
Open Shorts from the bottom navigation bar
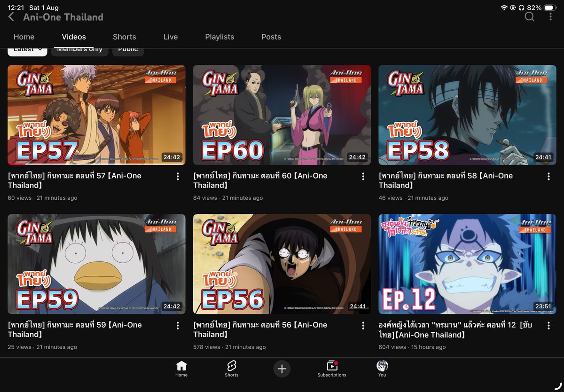click(231, 369)
